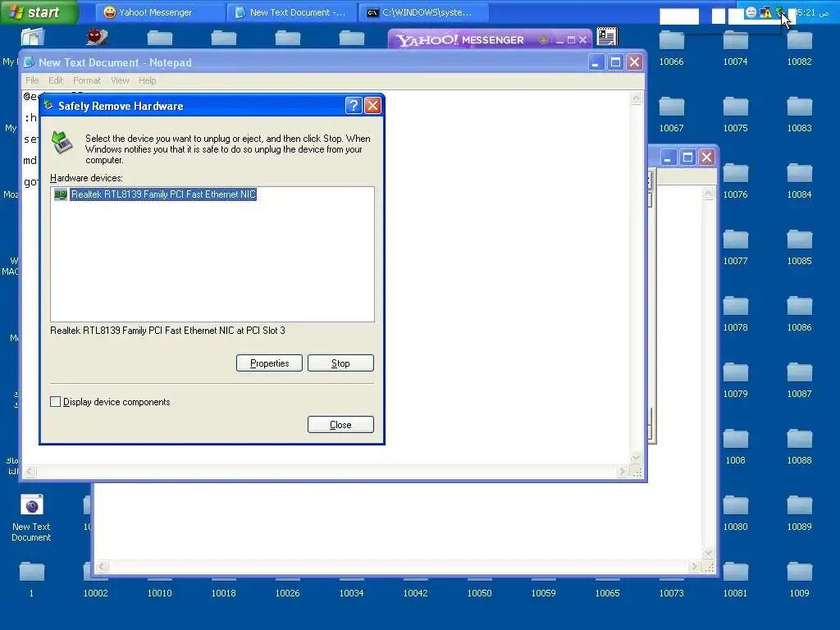Viewport: 840px width, 630px height.
Task: Open the desktop folder 10089
Action: point(799,514)
